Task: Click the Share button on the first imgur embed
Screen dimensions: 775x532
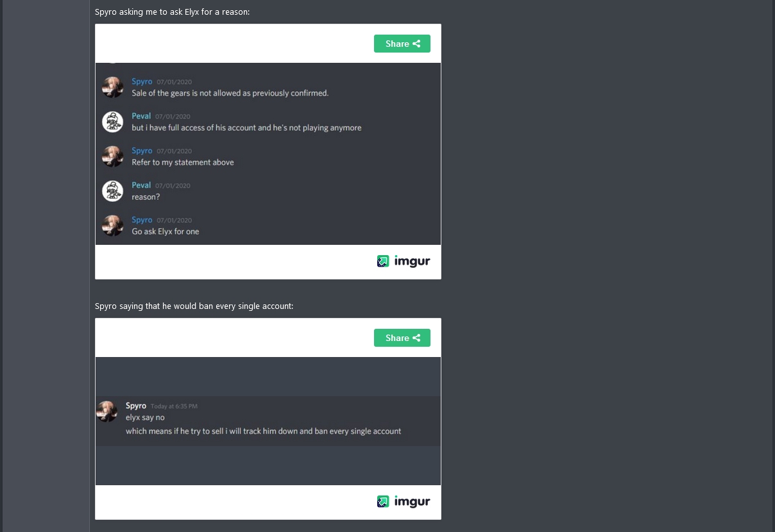Action: [402, 44]
